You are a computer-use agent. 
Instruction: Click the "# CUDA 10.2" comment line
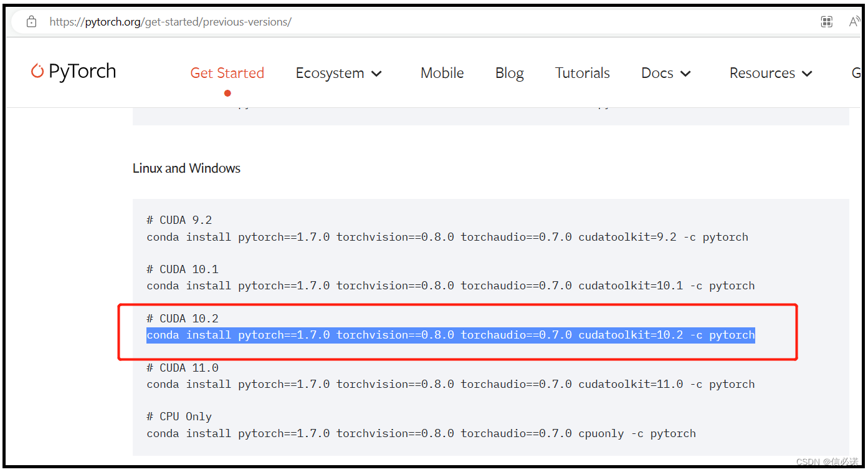[183, 319]
